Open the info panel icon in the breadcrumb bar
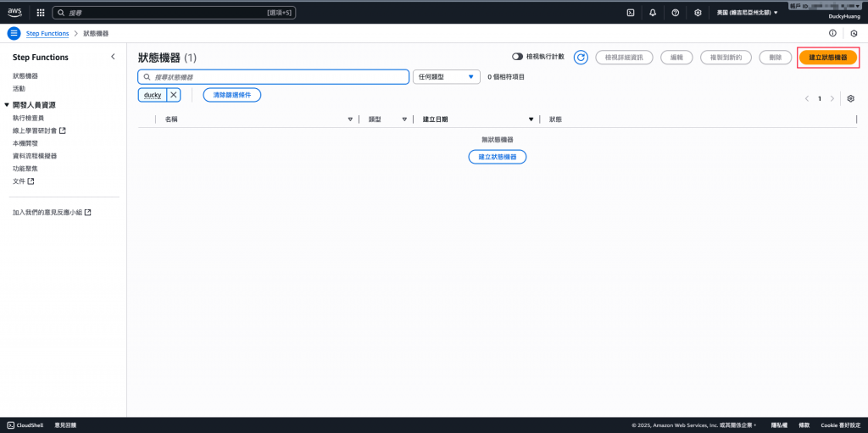The height and width of the screenshot is (433, 868). pos(832,33)
